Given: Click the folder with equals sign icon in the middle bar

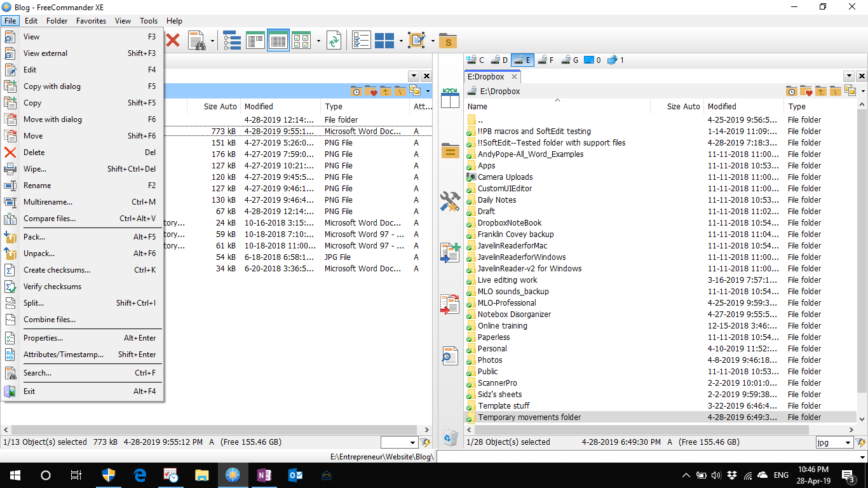Looking at the screenshot, I should [x=450, y=151].
